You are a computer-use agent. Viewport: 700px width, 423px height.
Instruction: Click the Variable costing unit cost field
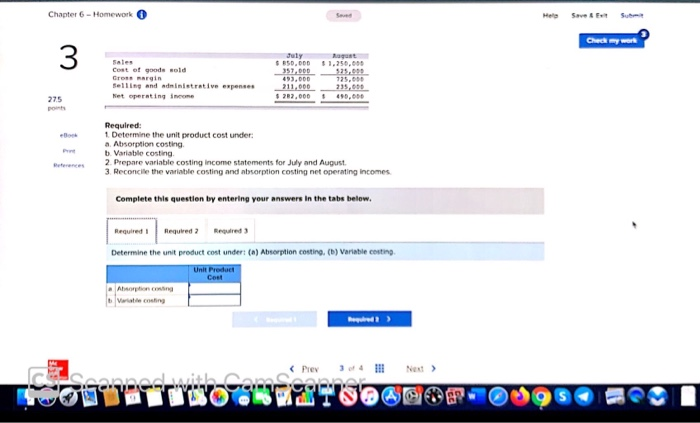(x=215, y=300)
